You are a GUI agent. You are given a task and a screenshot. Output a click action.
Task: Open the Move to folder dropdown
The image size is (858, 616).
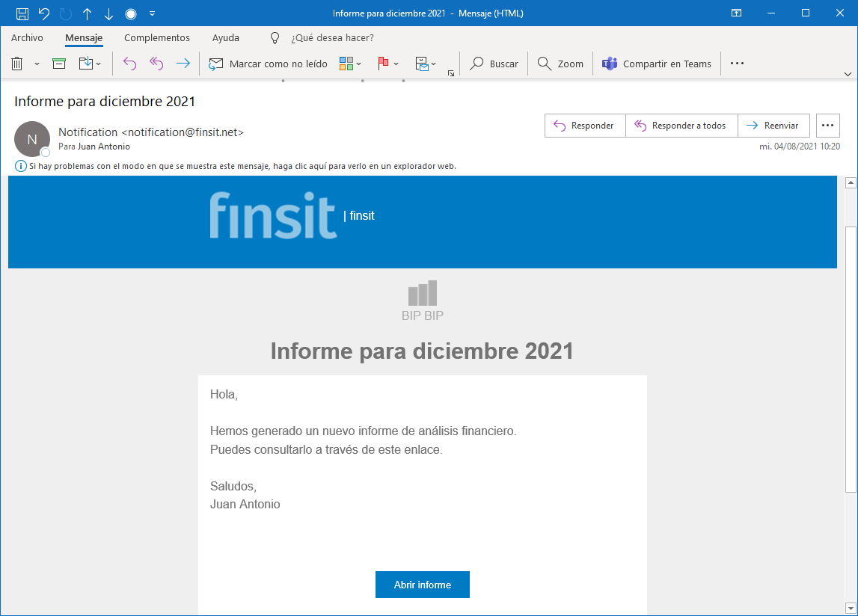pyautogui.click(x=90, y=64)
